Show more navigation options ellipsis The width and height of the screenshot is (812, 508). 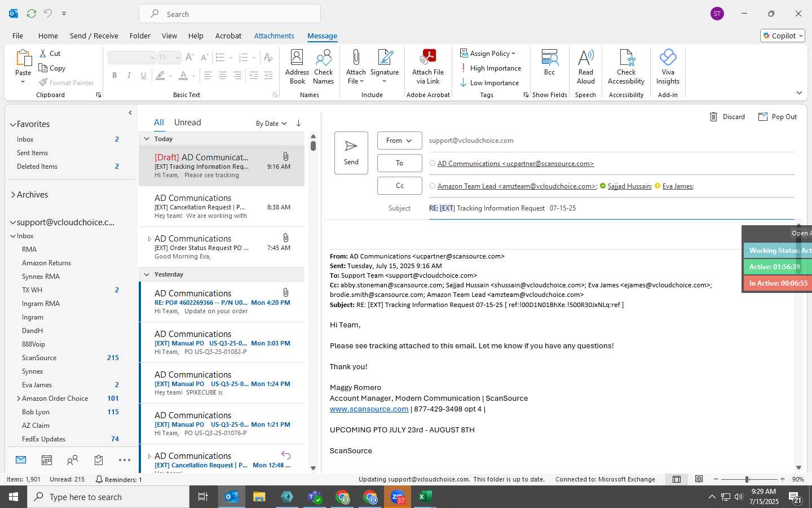(x=125, y=460)
